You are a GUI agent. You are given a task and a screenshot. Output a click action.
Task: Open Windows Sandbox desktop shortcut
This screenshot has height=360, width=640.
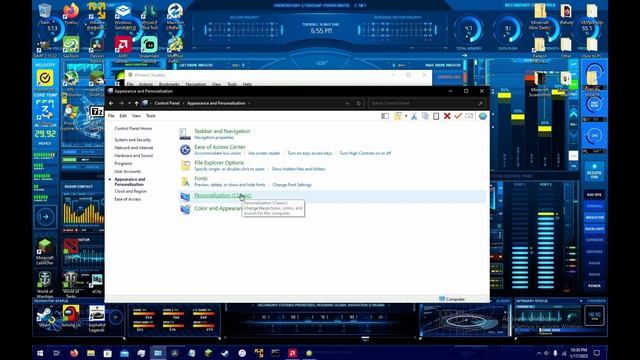123,16
